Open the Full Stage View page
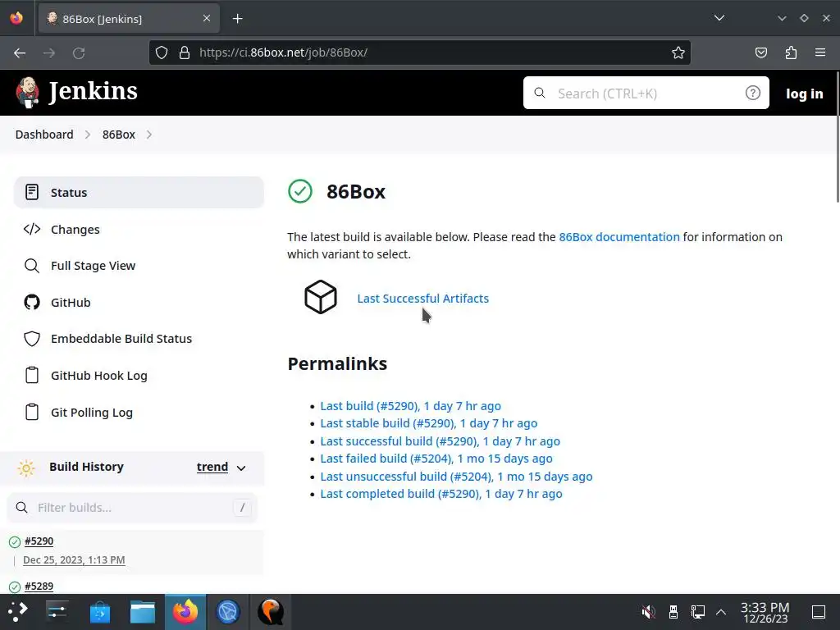Screen dimensions: 840x630 point(93,266)
